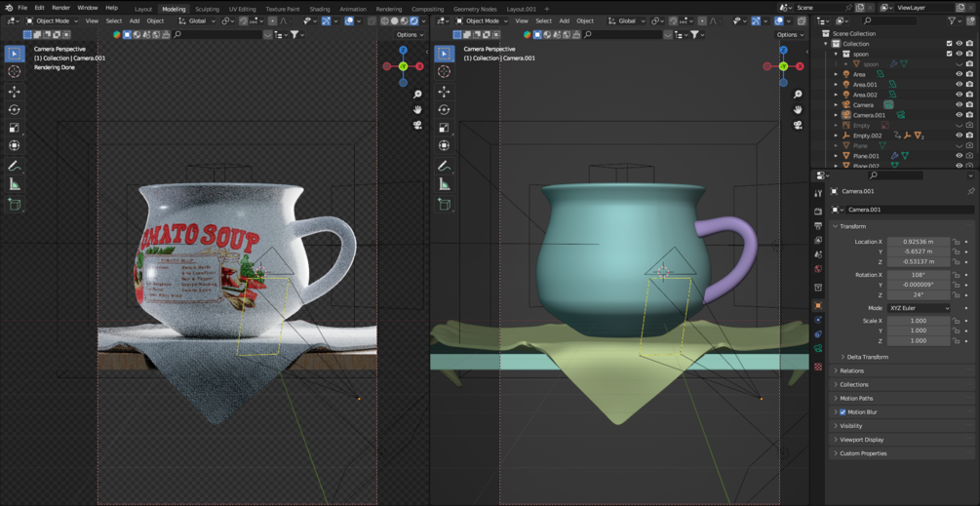Toggle viewport visibility of Camera.001
Image resolution: width=980 pixels, height=506 pixels.
click(x=960, y=115)
